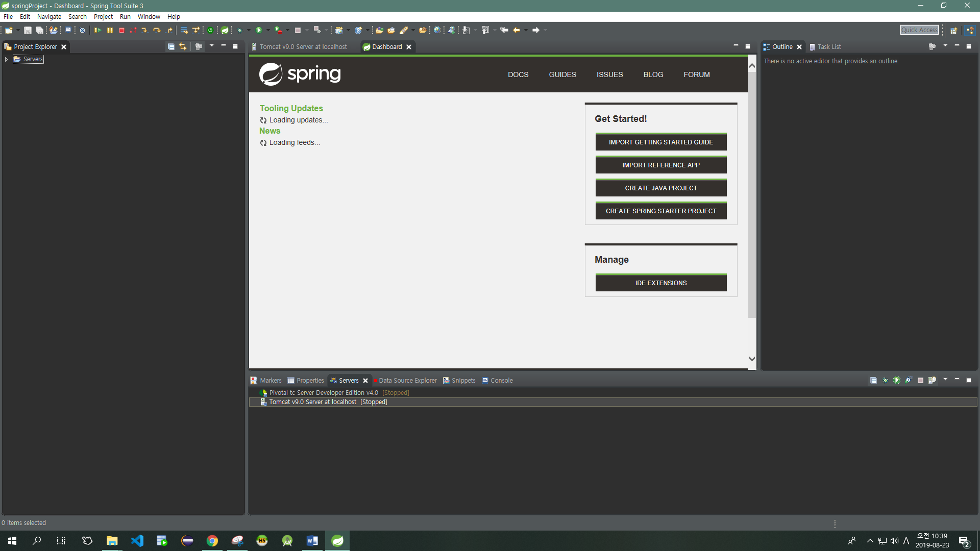This screenshot has height=551, width=980.
Task: Click Collapse All in Servers view toolbar
Action: coord(873,380)
